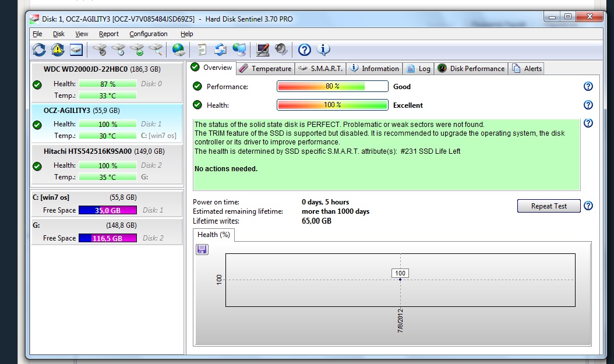The height and width of the screenshot is (364, 614).
Task: Click the disk with green checkmark icon
Action: point(137,50)
